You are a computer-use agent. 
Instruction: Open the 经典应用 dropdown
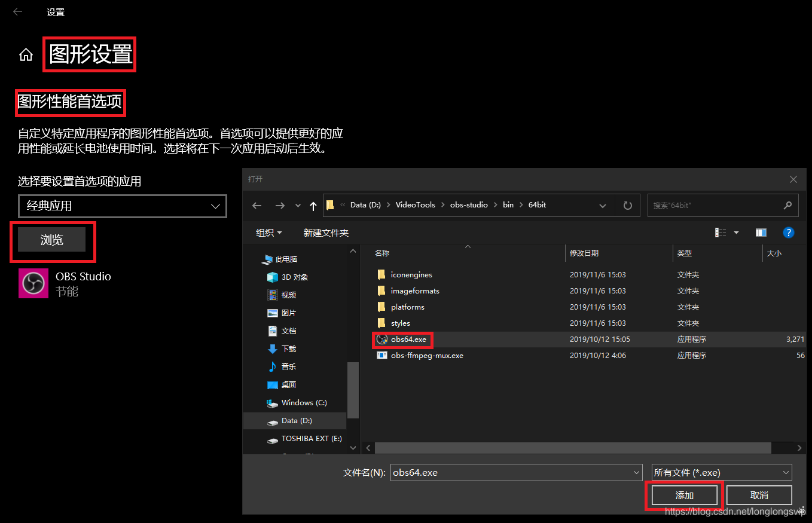click(x=122, y=206)
